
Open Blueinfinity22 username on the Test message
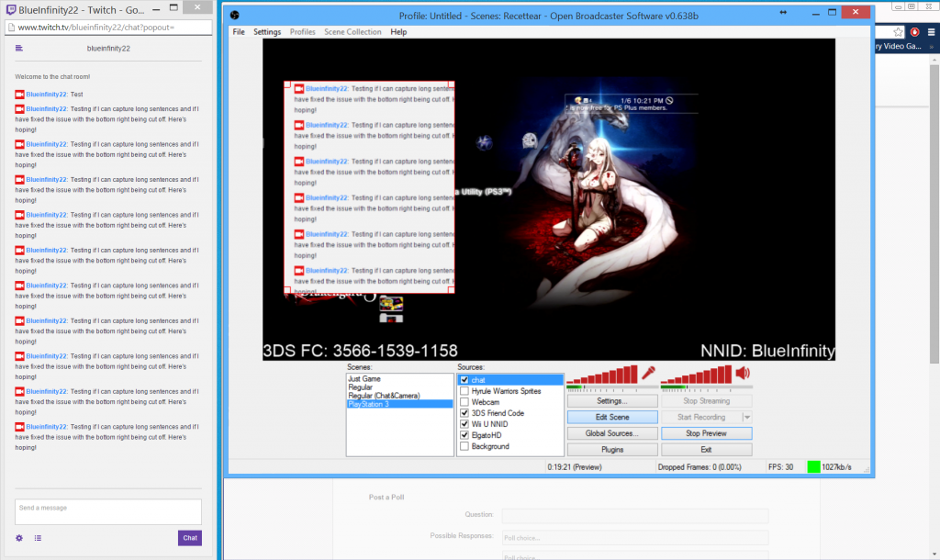(x=47, y=95)
